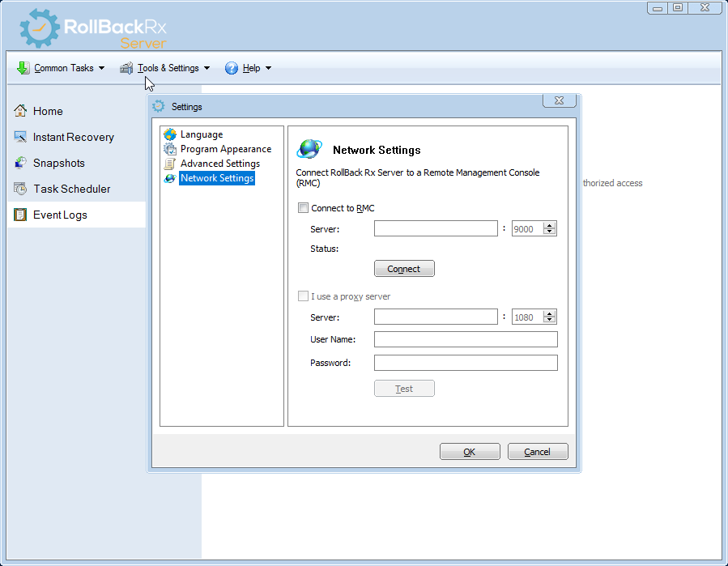Click the Instant Recovery sidebar icon

tap(20, 137)
